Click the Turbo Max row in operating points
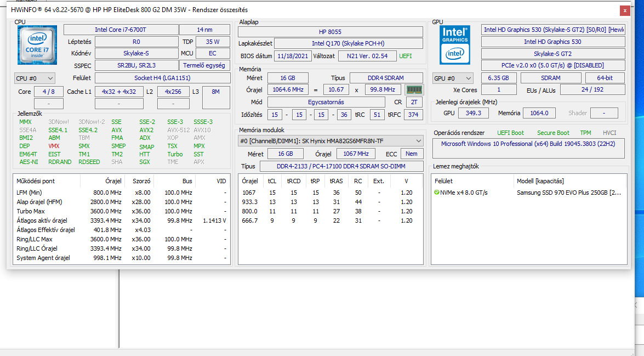 (122, 211)
